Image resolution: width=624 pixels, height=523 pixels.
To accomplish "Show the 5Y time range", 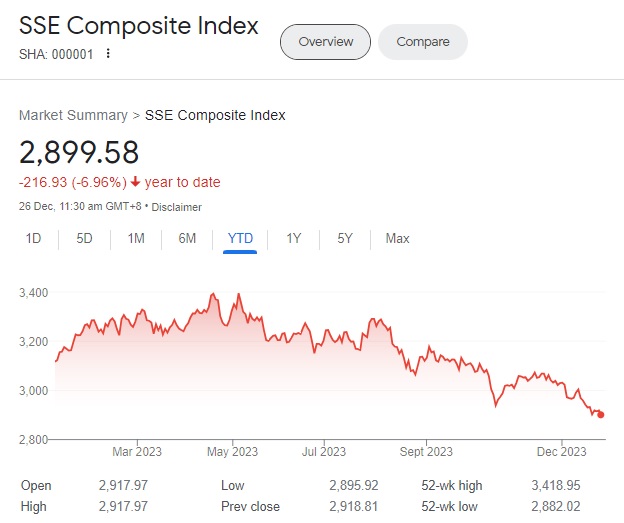I will coord(345,238).
